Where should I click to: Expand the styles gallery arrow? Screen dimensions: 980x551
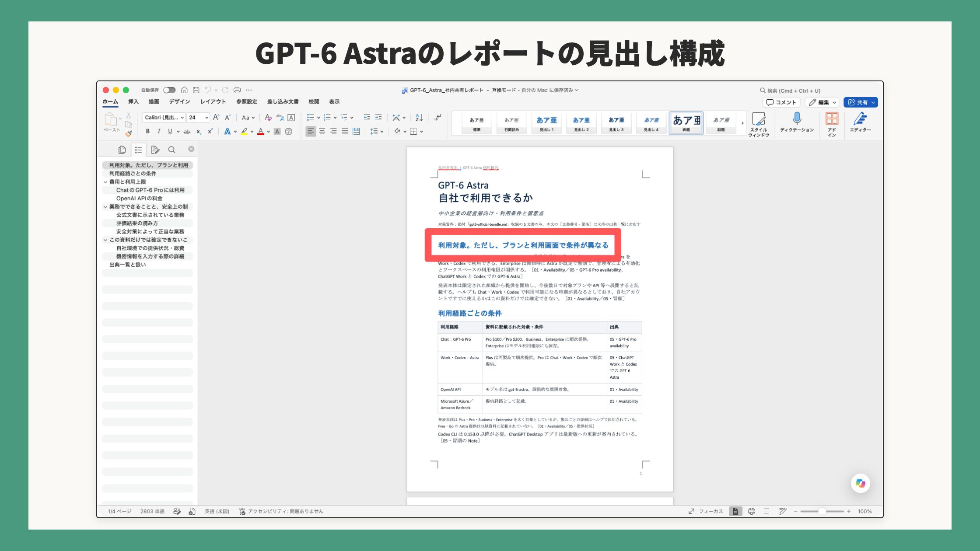click(x=742, y=123)
